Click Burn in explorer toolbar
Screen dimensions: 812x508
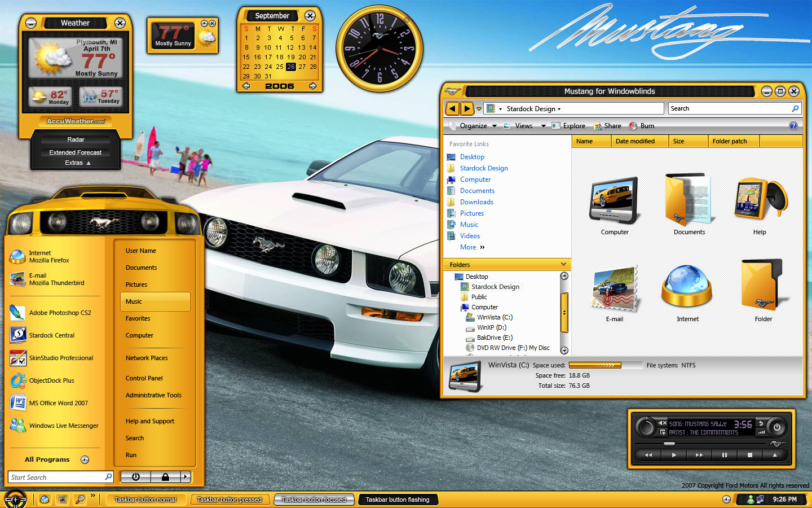(642, 126)
